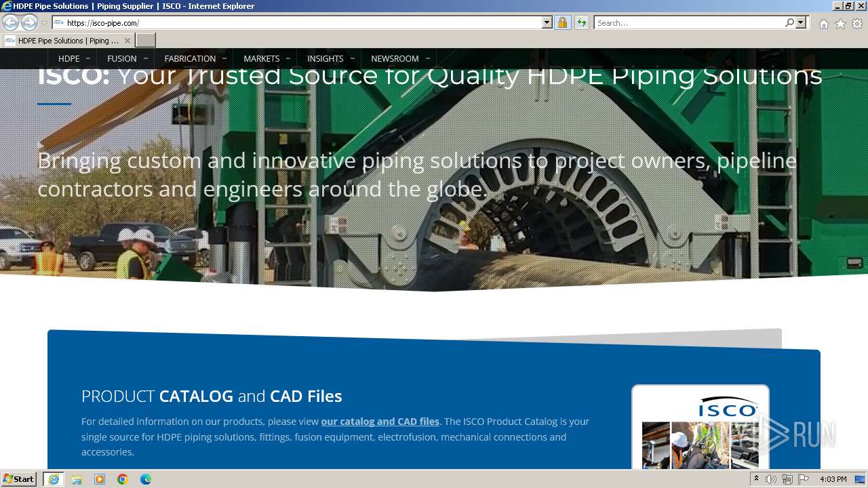The width and height of the screenshot is (868, 488).
Task: Go to Home page icon
Action: [823, 24]
